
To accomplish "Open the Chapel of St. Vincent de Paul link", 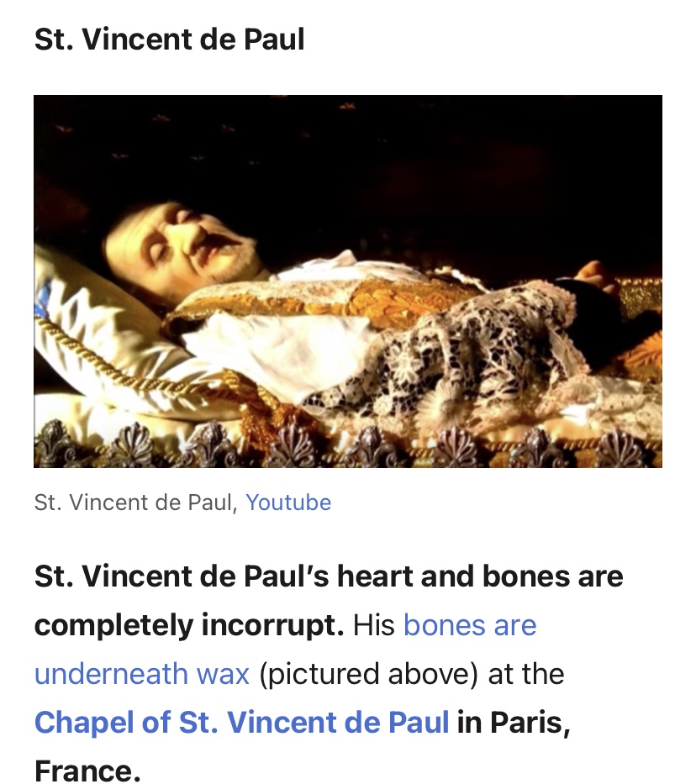I will pos(241,722).
